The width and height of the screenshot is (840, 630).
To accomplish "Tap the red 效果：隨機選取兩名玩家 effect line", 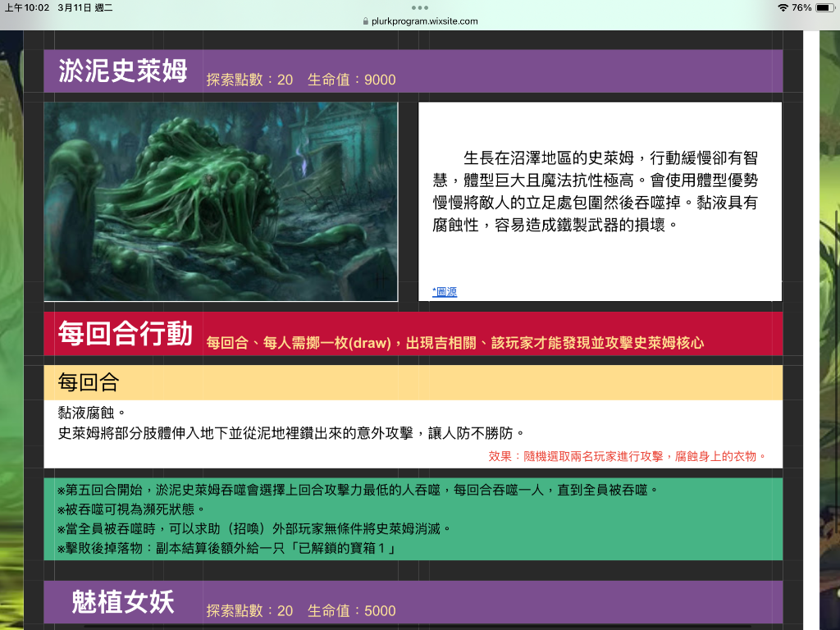I will (x=628, y=456).
